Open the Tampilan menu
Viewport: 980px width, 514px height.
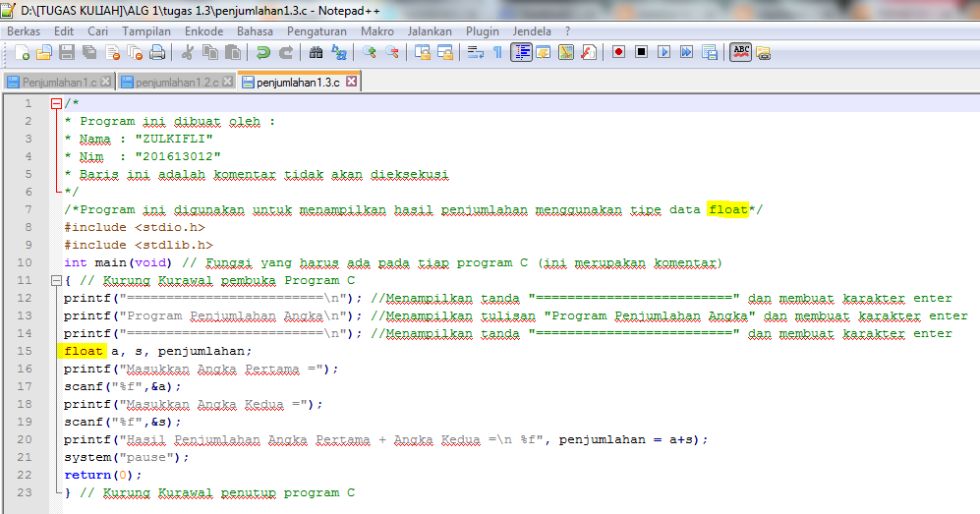point(146,31)
